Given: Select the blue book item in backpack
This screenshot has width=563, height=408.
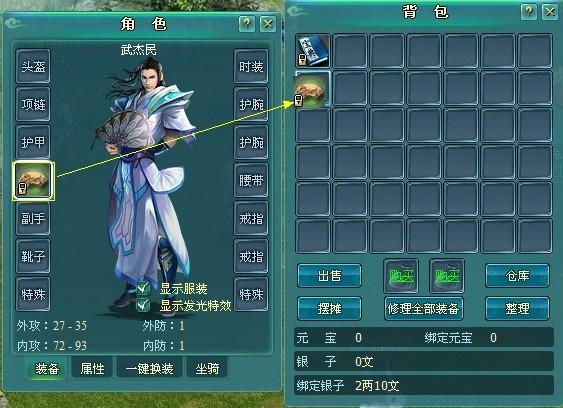Looking at the screenshot, I should (312, 51).
